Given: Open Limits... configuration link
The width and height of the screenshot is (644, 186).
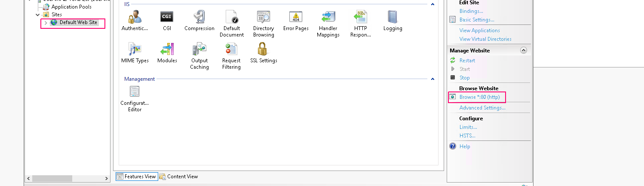Looking at the screenshot, I should [468, 127].
